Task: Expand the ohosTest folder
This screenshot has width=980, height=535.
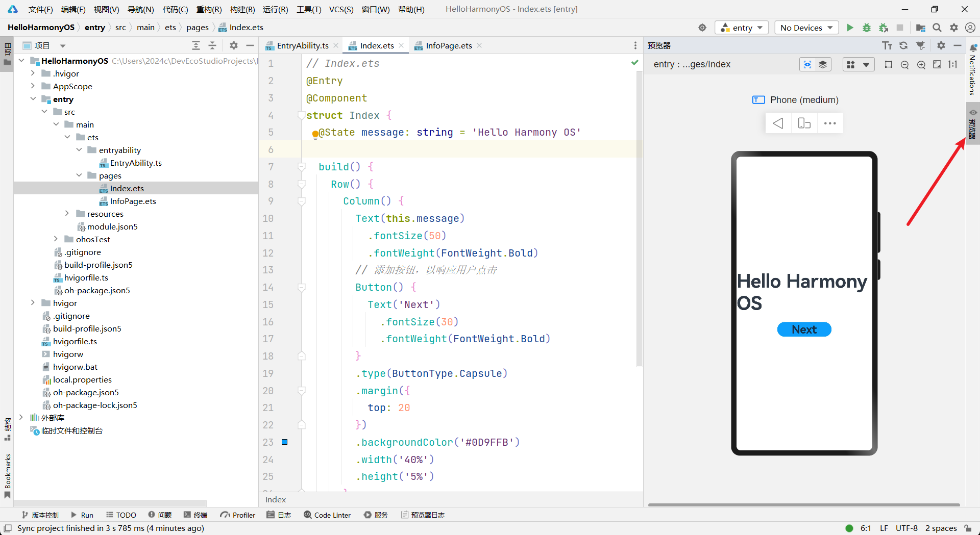Action: pos(56,239)
